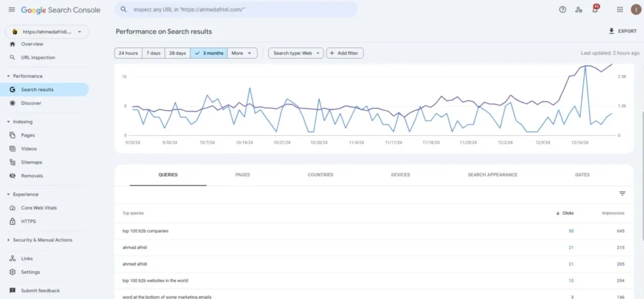Viewport: 644px width, 299px height.
Task: Click the URL inspection search field
Action: pyautogui.click(x=236, y=9)
